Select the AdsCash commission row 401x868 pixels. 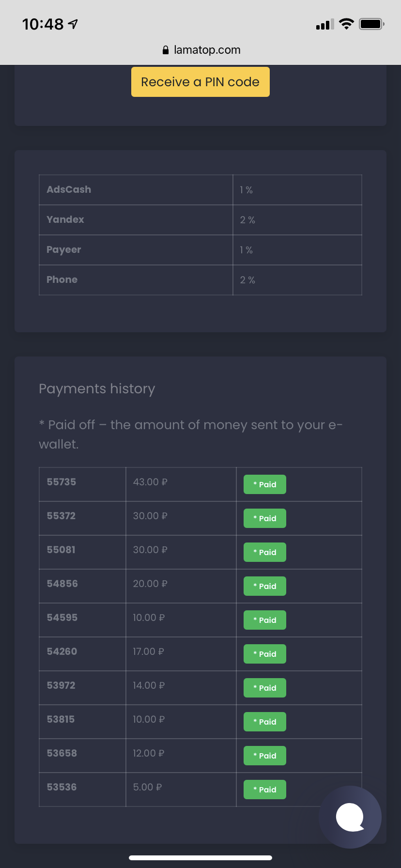(200, 190)
